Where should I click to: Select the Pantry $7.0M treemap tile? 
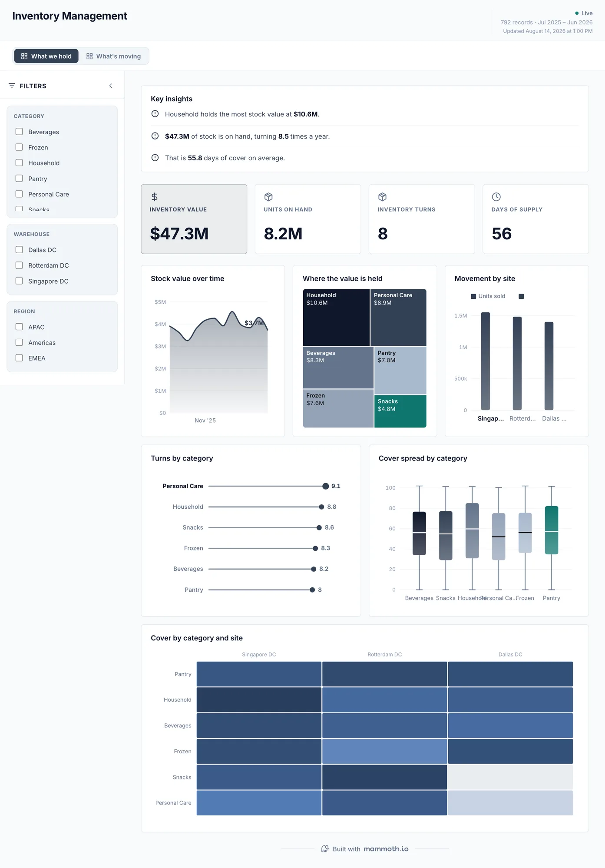[400, 370]
